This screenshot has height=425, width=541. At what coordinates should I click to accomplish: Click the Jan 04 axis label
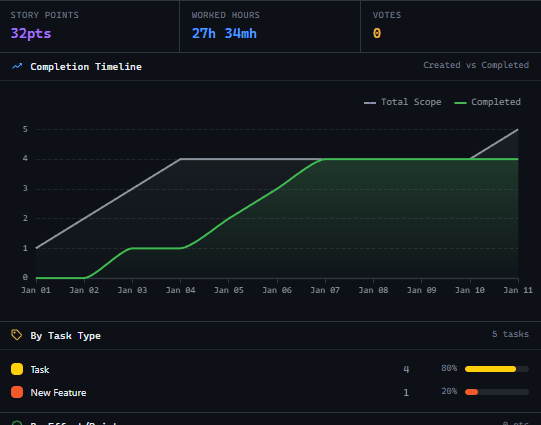click(x=180, y=290)
